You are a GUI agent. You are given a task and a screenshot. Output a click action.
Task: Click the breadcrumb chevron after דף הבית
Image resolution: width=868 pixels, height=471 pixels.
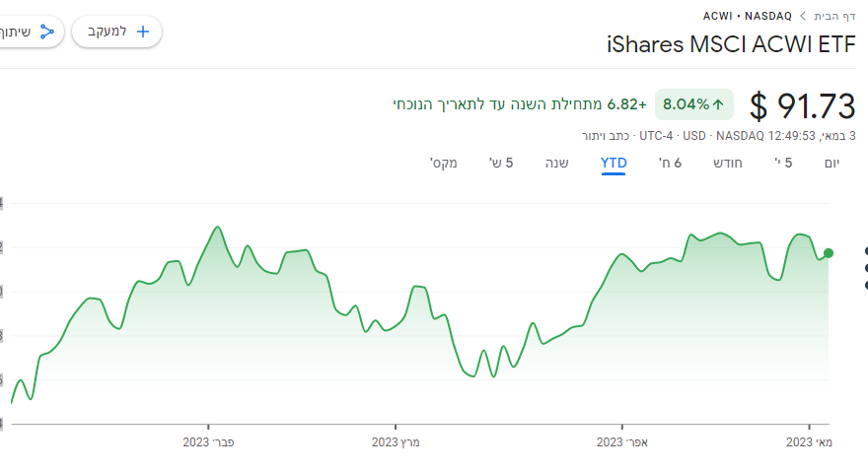click(803, 16)
